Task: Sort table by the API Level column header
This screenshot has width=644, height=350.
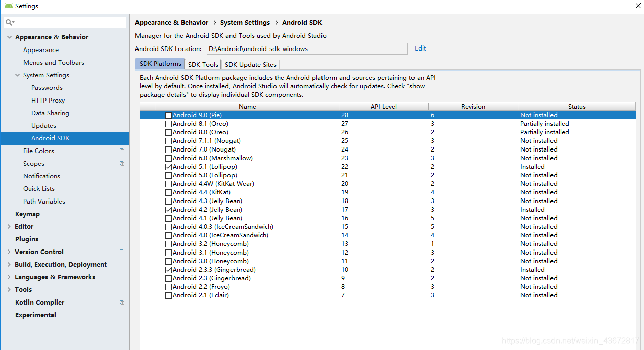Action: pyautogui.click(x=384, y=106)
